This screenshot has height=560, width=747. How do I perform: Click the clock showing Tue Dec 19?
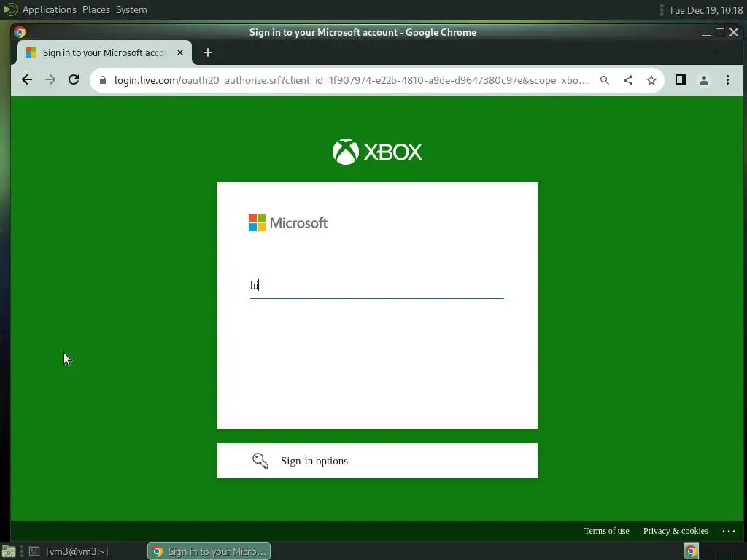[705, 10]
